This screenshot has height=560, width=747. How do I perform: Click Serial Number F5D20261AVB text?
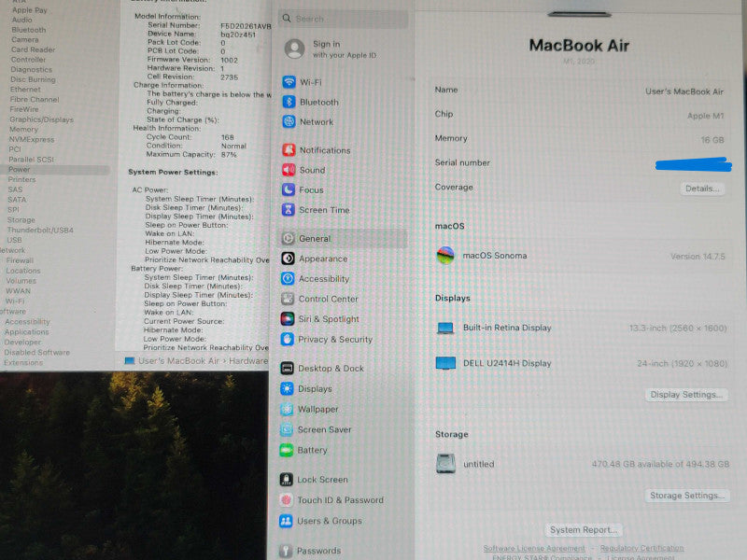click(x=246, y=26)
